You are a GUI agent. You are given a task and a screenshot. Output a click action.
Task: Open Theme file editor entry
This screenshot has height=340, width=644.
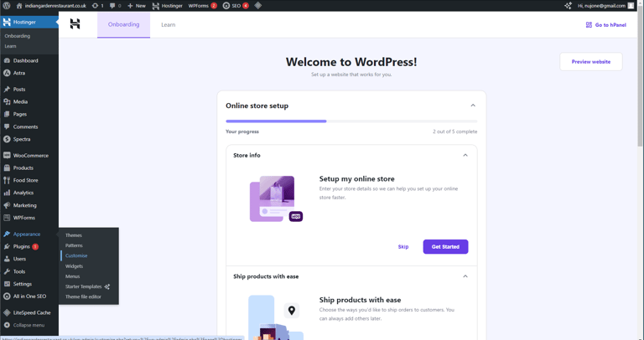83,297
